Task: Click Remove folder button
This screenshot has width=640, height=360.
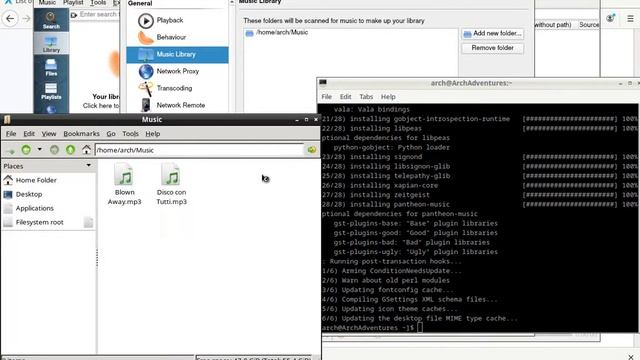Action: click(x=493, y=48)
